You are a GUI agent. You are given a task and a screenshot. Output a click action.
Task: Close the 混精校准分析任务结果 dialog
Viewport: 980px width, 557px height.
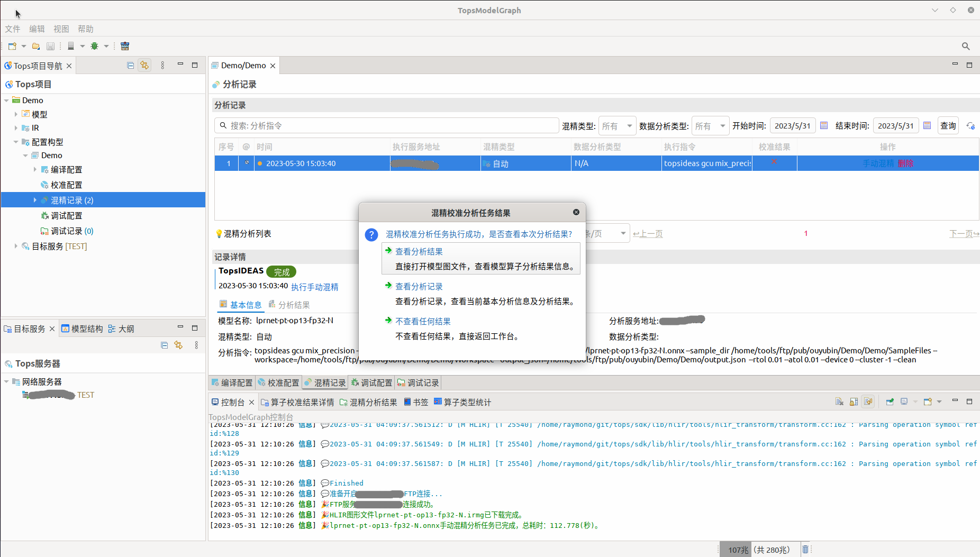point(576,212)
